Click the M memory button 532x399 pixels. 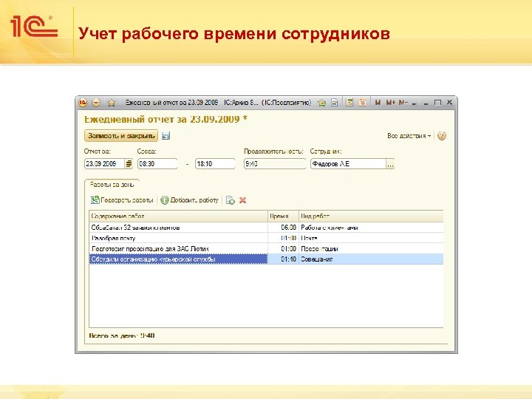[378, 103]
